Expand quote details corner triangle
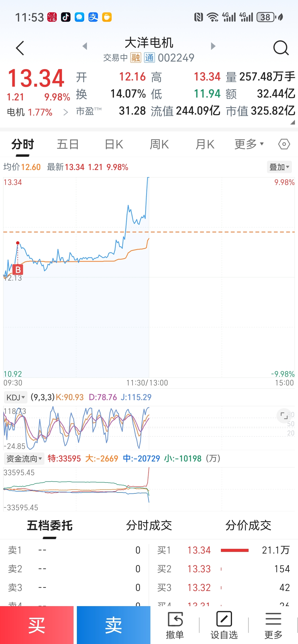The image size is (298, 644). coord(293,122)
